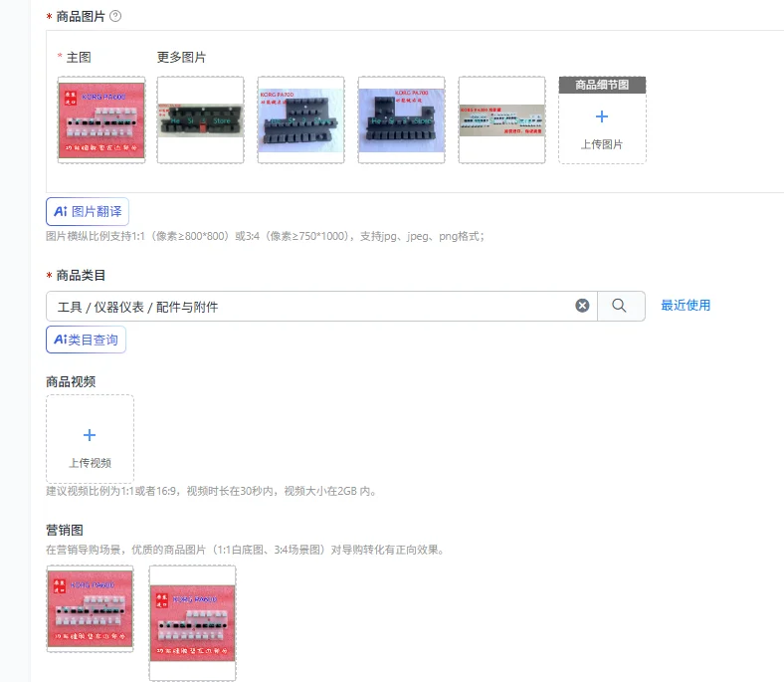Viewport: 784px width, 682px height.
Task: Click the marketing image hint mentioning 1:1白底图
Action: click(245, 550)
